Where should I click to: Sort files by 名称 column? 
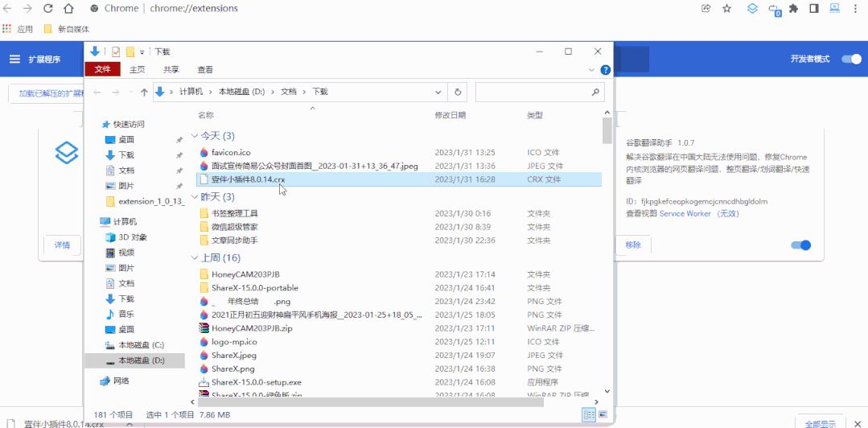[206, 115]
